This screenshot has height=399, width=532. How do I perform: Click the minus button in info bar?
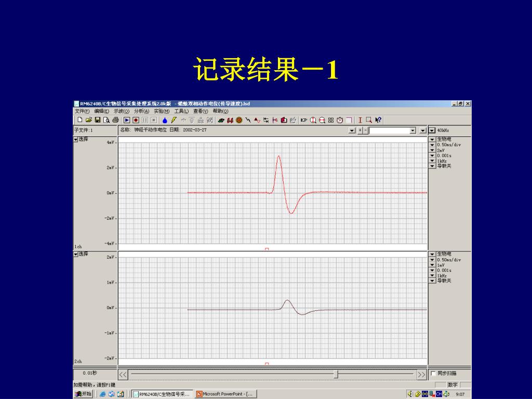point(365,130)
